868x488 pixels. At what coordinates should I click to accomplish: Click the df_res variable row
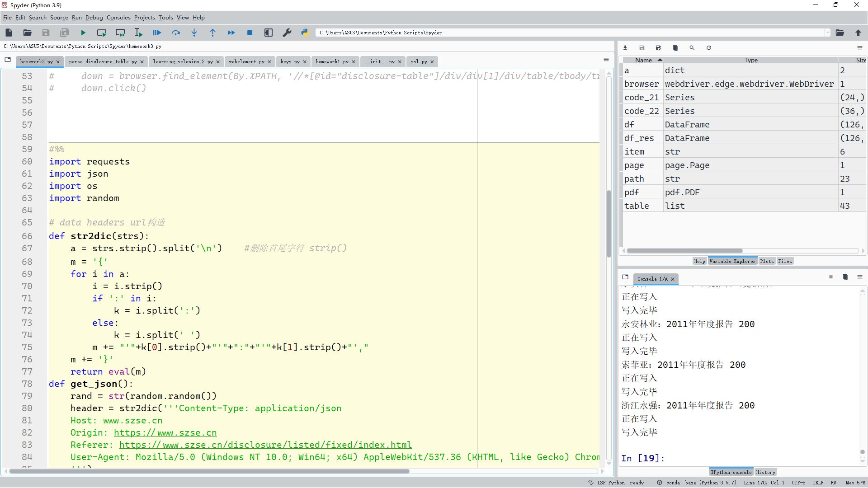click(x=744, y=138)
